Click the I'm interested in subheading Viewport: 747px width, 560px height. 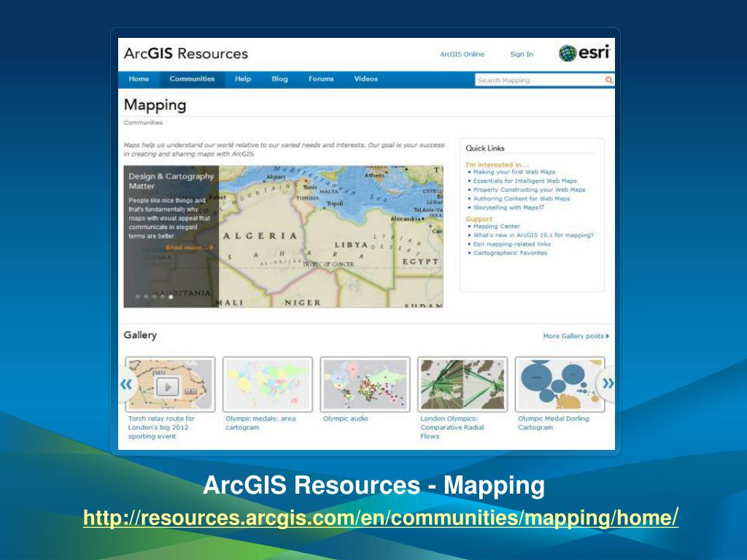coord(497,165)
